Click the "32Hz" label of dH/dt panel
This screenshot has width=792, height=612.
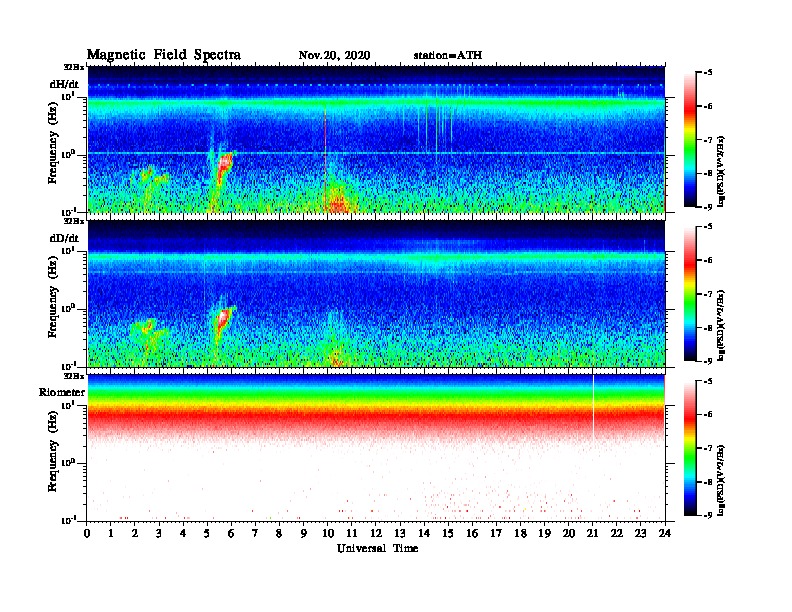(74, 67)
